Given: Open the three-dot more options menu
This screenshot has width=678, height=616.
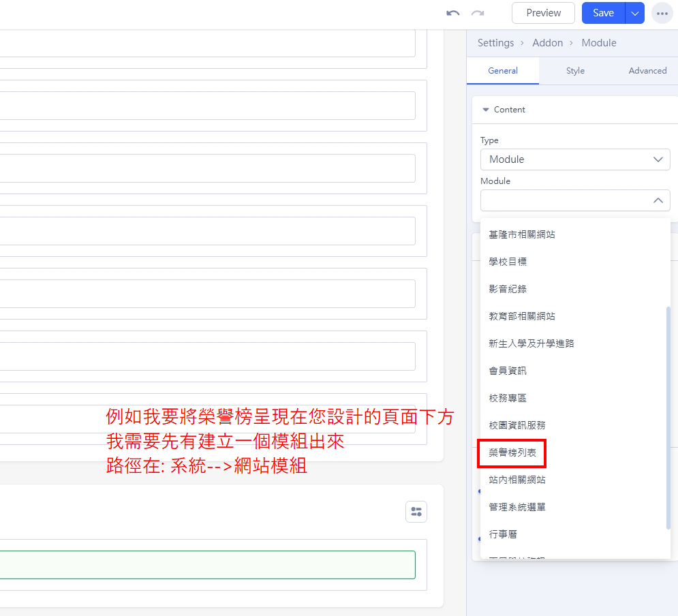Looking at the screenshot, I should [662, 13].
